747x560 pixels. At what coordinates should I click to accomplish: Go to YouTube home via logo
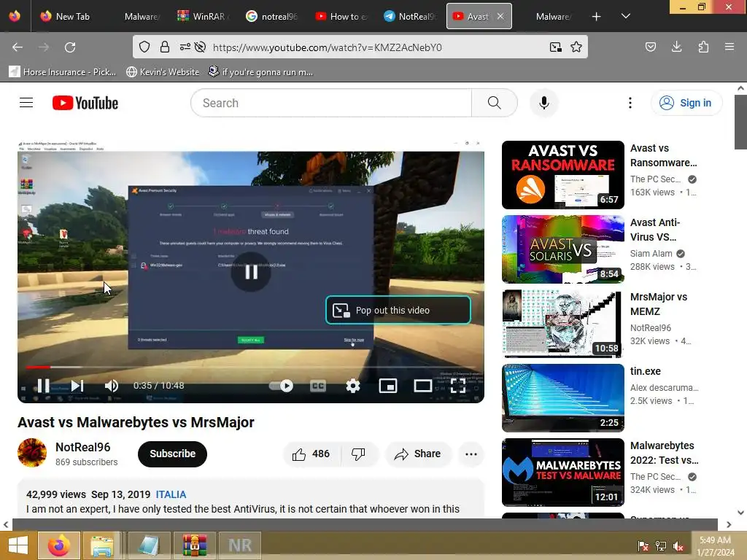85,103
